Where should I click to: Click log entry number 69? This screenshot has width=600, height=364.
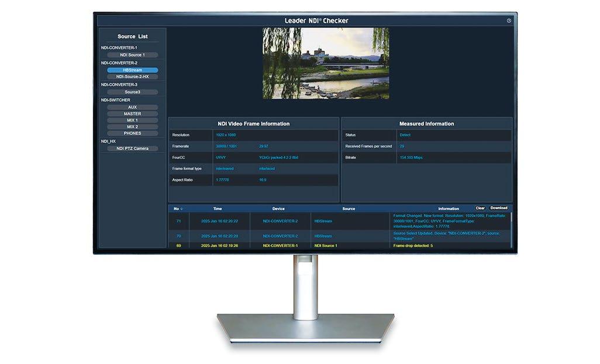(179, 246)
